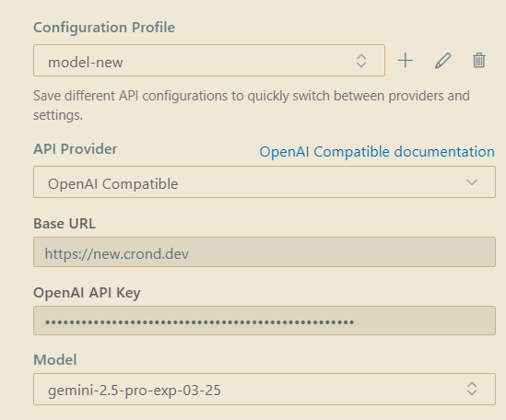Expand the OpenAI Compatible provider dropdown

[265, 182]
